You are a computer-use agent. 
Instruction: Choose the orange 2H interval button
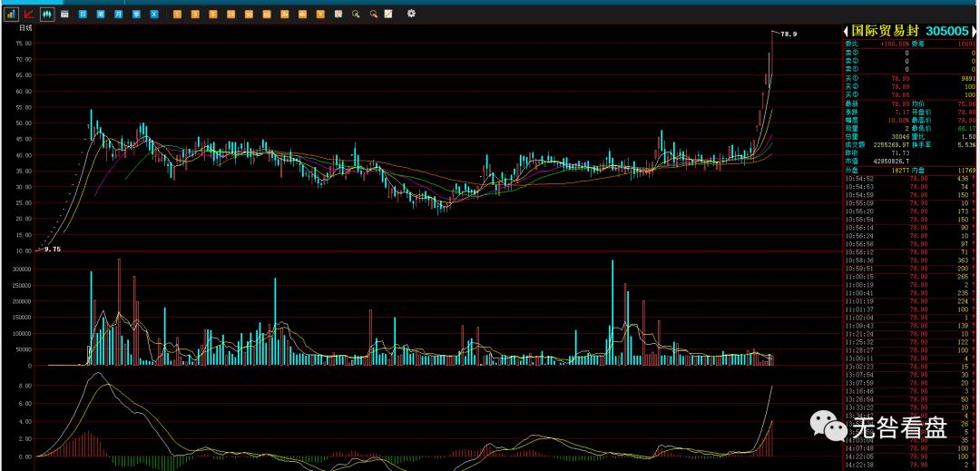click(284, 14)
